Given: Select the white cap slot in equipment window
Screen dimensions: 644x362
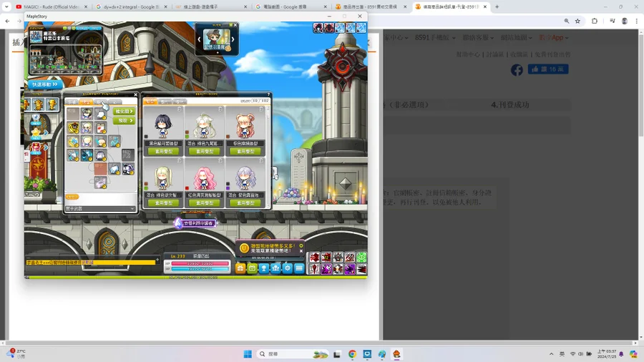Looking at the screenshot, I should (100, 114).
